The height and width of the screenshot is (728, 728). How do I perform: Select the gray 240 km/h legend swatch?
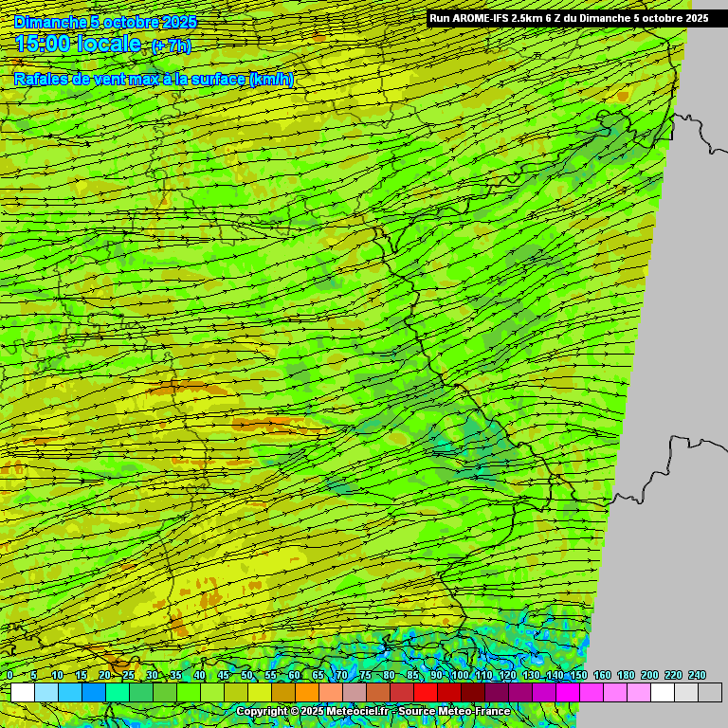[710, 693]
